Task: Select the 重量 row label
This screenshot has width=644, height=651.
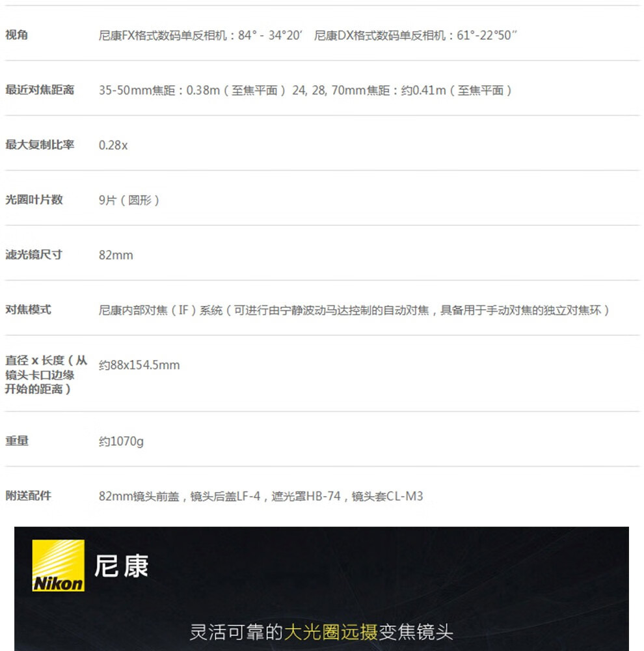Action: (17, 441)
